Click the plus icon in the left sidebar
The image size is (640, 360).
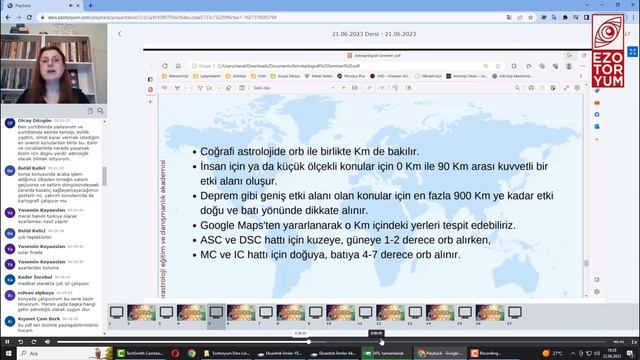[x=150, y=102]
